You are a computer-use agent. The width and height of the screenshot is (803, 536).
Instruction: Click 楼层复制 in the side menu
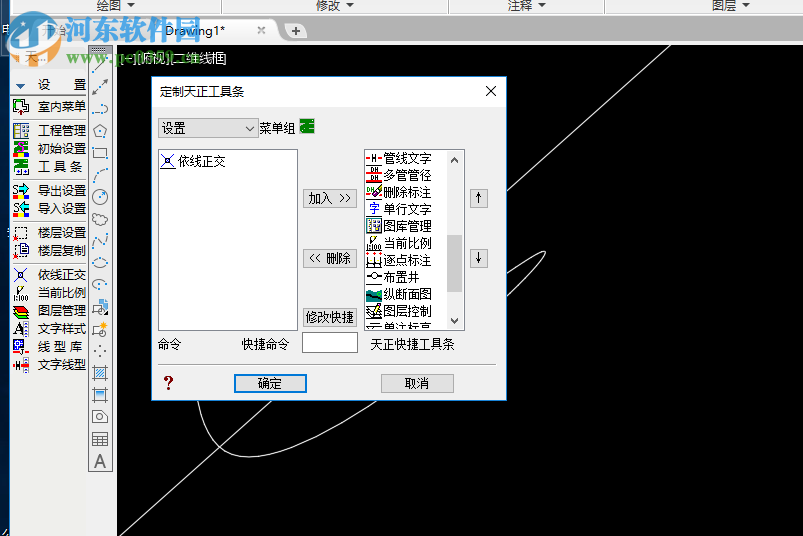49,250
